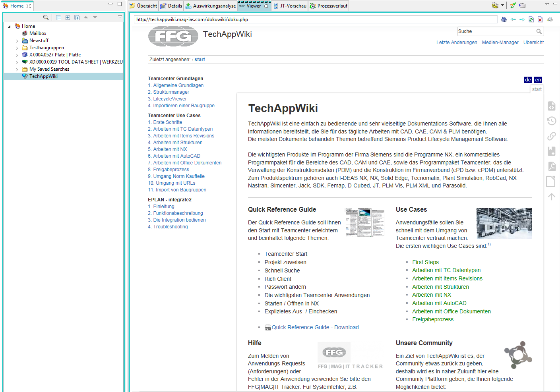Click the collapse all icon in Home toolbar
Screen dimensions: 560x392
[x=59, y=17]
